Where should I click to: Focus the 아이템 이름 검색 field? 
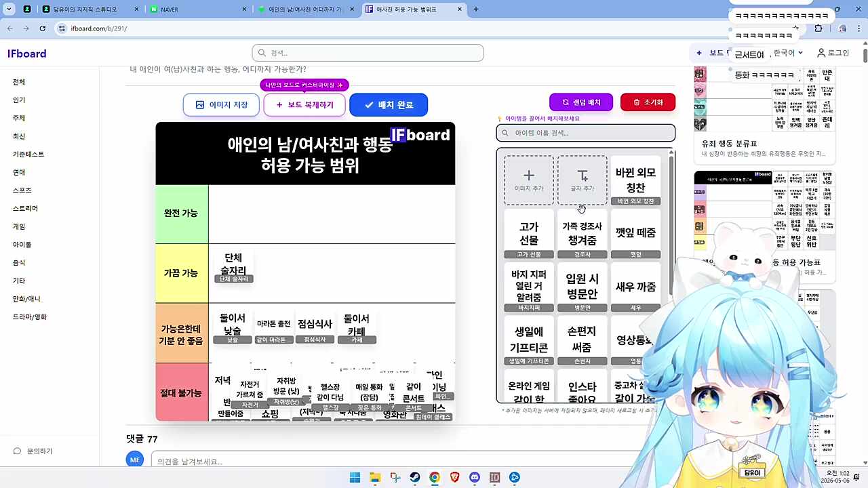click(586, 133)
